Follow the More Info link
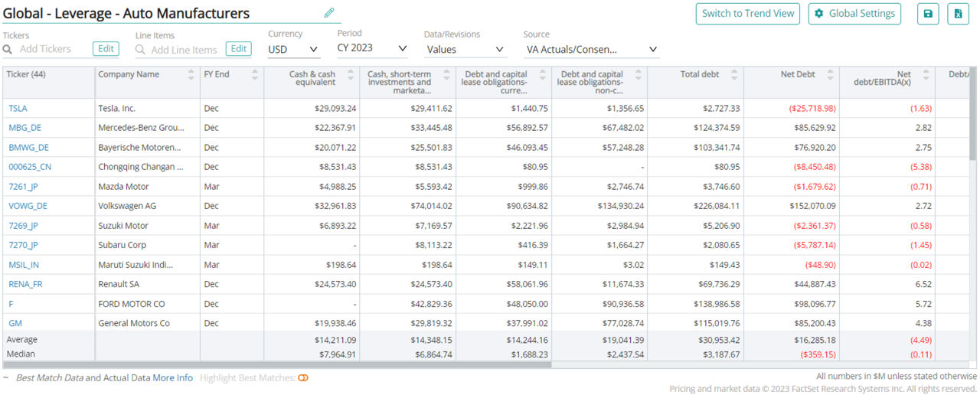 (172, 378)
